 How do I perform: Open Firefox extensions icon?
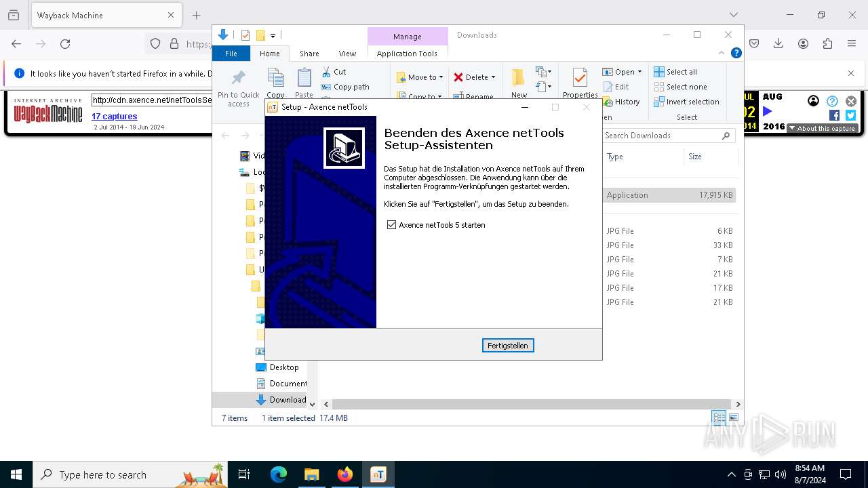[827, 43]
